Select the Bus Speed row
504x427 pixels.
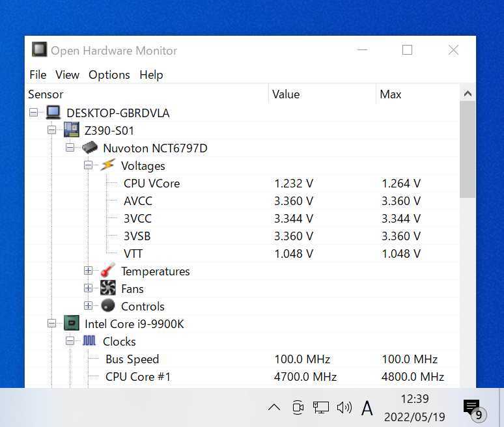pos(242,359)
